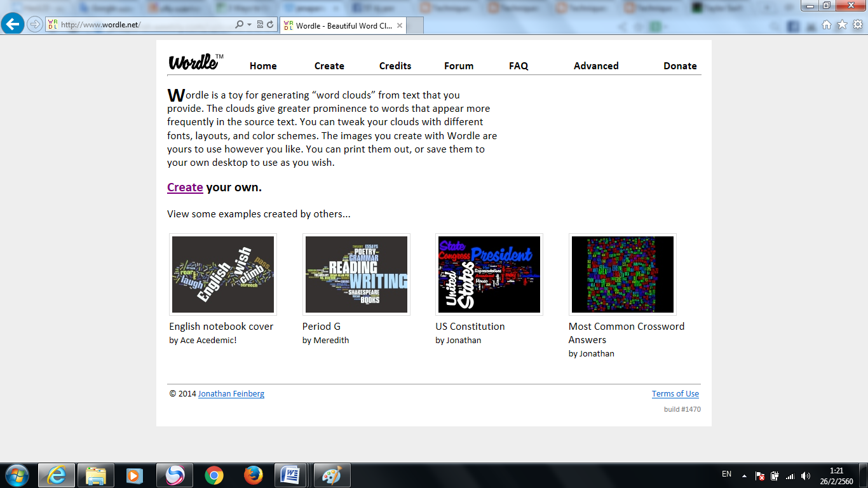
Task: Click the Wordle favicon in the address bar
Action: (x=53, y=25)
